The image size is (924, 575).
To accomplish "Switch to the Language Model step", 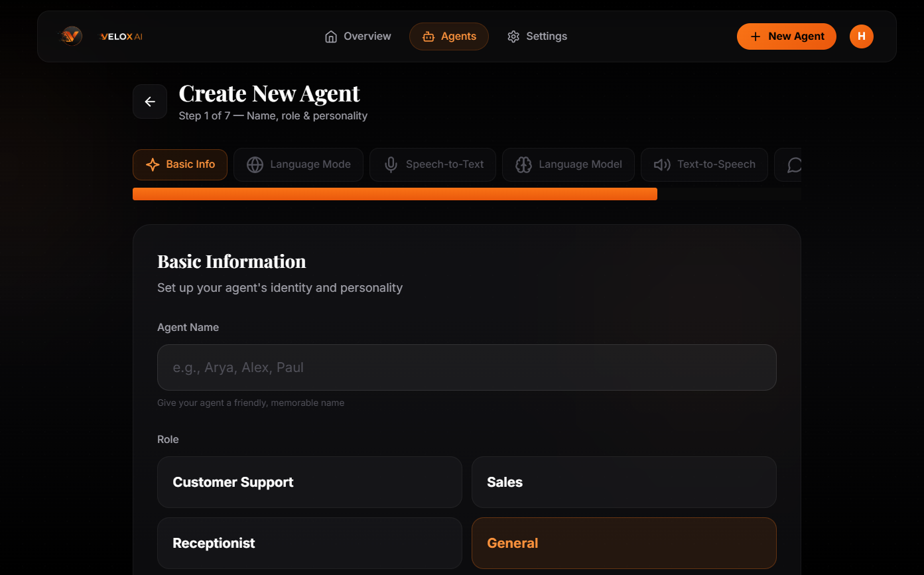I will [x=568, y=164].
